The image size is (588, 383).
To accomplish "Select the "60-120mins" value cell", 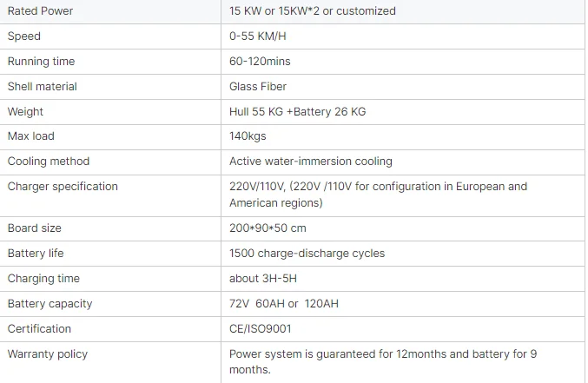I will click(x=260, y=62).
